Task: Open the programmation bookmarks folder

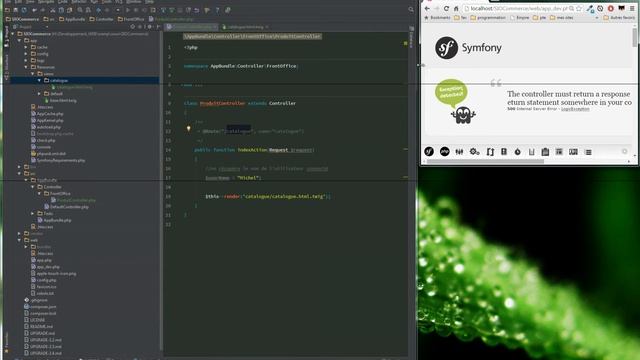Action: (x=488, y=18)
